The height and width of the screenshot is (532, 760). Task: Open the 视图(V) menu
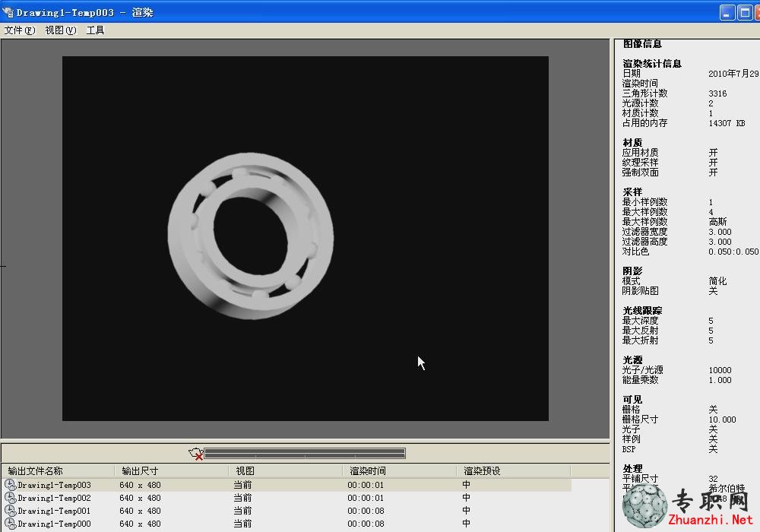[x=61, y=30]
